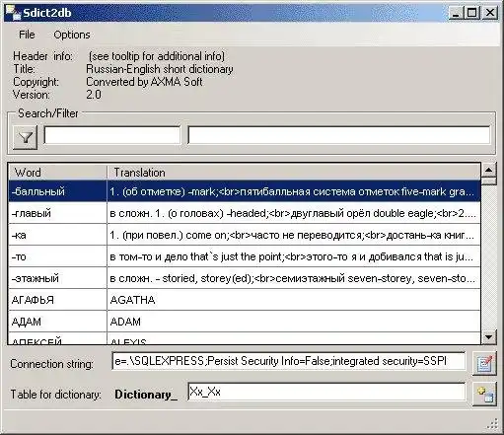Open the Options menu

72,35
